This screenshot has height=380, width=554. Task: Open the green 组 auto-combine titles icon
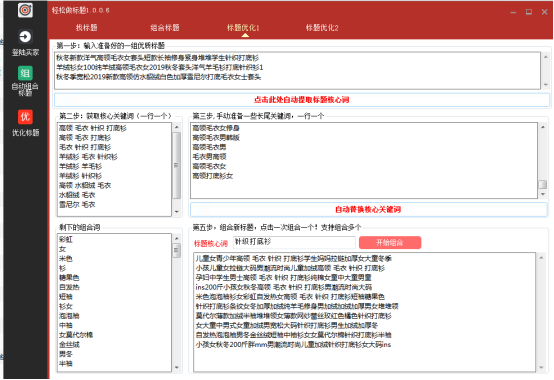pyautogui.click(x=25, y=73)
